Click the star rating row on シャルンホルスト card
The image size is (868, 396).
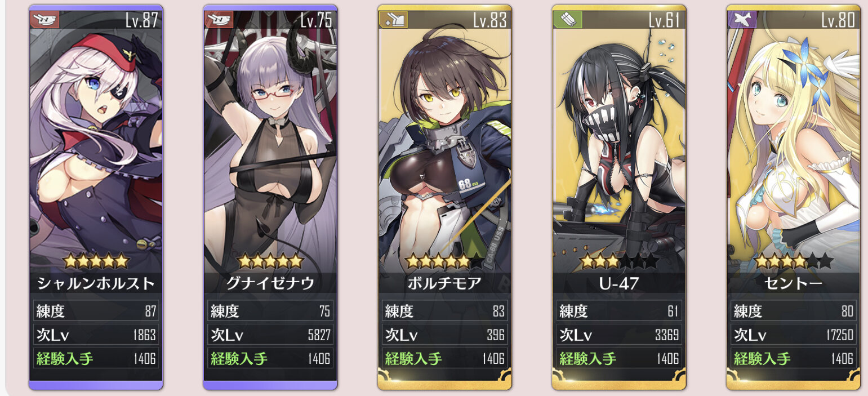tap(96, 261)
